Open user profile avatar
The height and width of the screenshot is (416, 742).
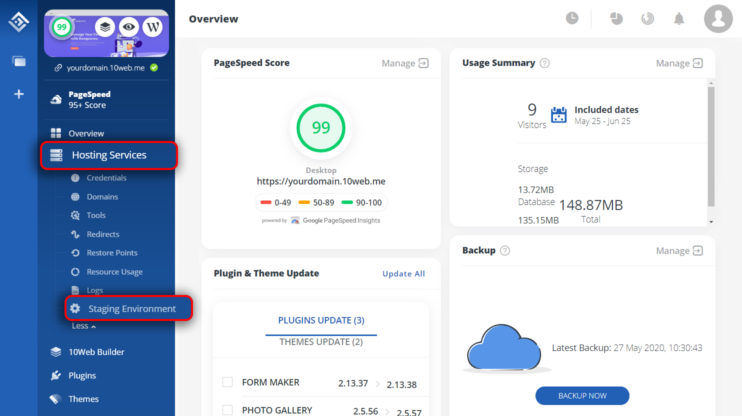pos(718,18)
